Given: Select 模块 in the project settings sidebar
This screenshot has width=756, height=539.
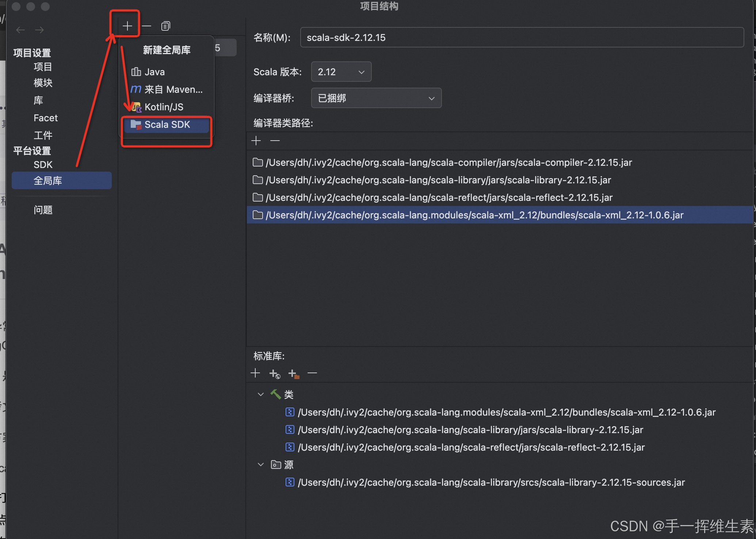Looking at the screenshot, I should (43, 83).
